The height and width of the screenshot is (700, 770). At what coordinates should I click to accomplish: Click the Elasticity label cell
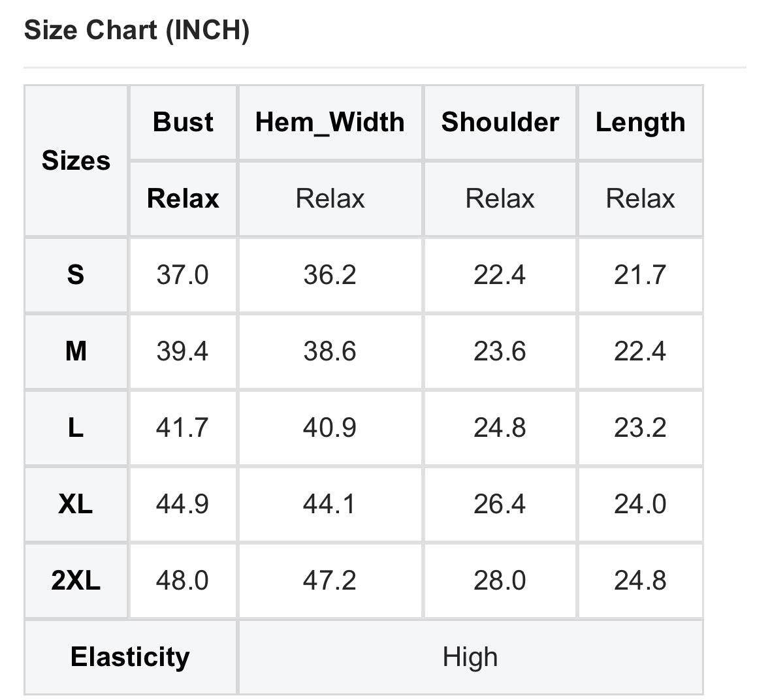pos(131,658)
